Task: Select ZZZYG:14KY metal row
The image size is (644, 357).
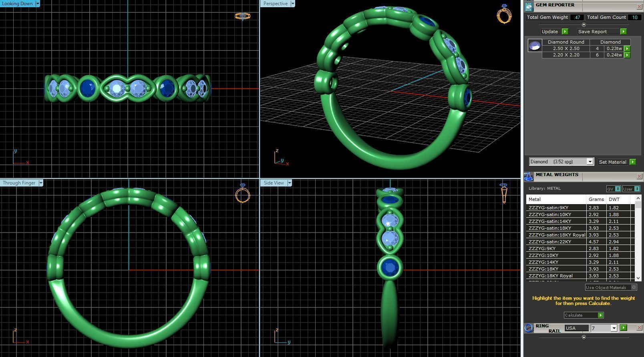Action: [580, 262]
